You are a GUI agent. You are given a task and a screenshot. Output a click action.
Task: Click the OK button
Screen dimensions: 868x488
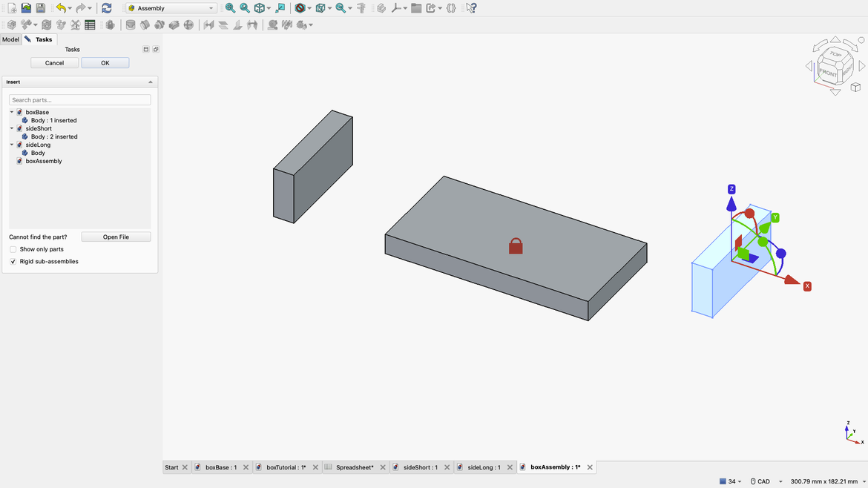tap(105, 62)
